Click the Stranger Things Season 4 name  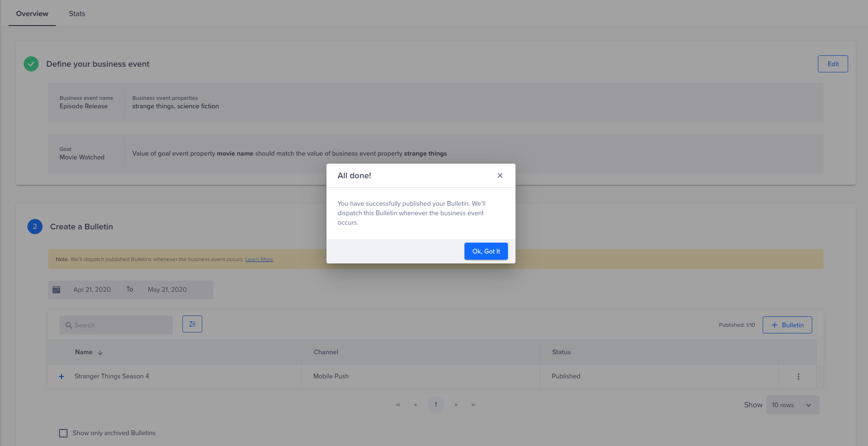112,376
